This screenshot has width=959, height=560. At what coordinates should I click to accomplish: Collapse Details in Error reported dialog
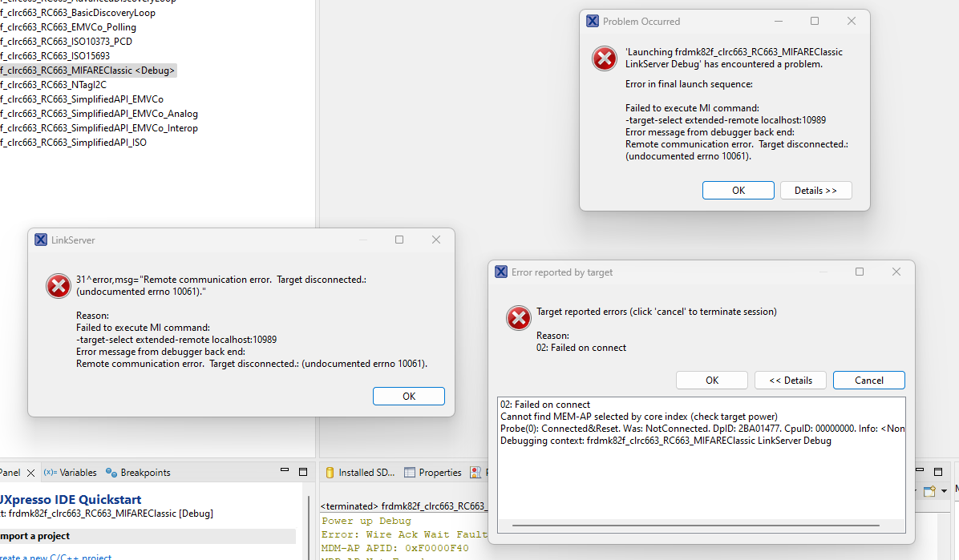pyautogui.click(x=790, y=380)
